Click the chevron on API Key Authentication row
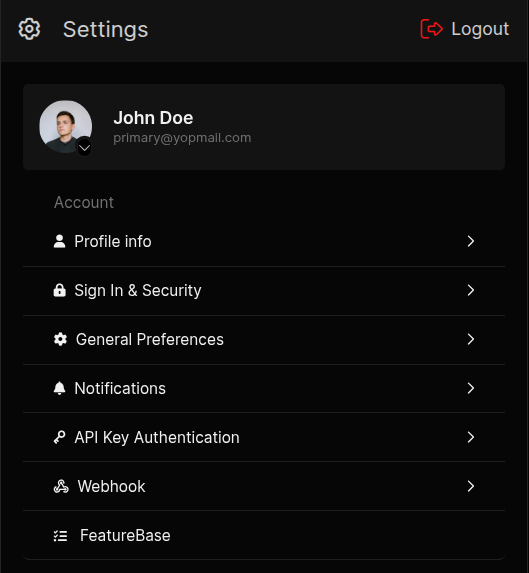The width and height of the screenshot is (529, 573). click(x=471, y=437)
